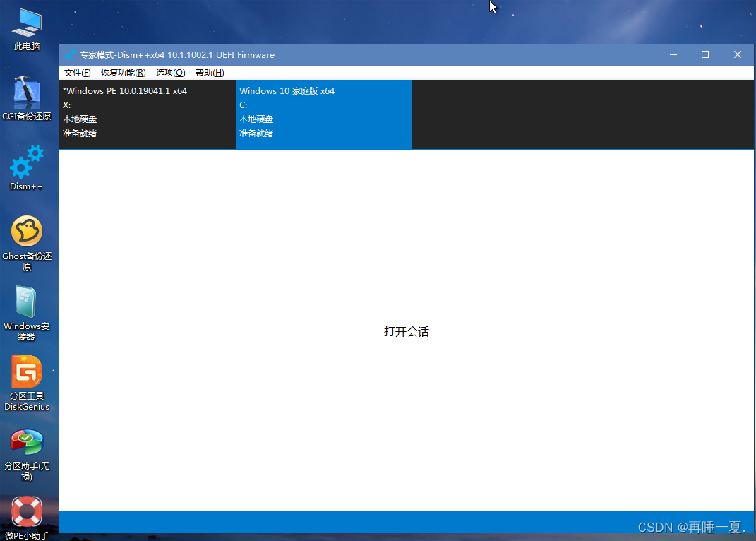This screenshot has height=541, width=756.
Task: Click the Dism++ title bar app icon
Action: coord(71,54)
